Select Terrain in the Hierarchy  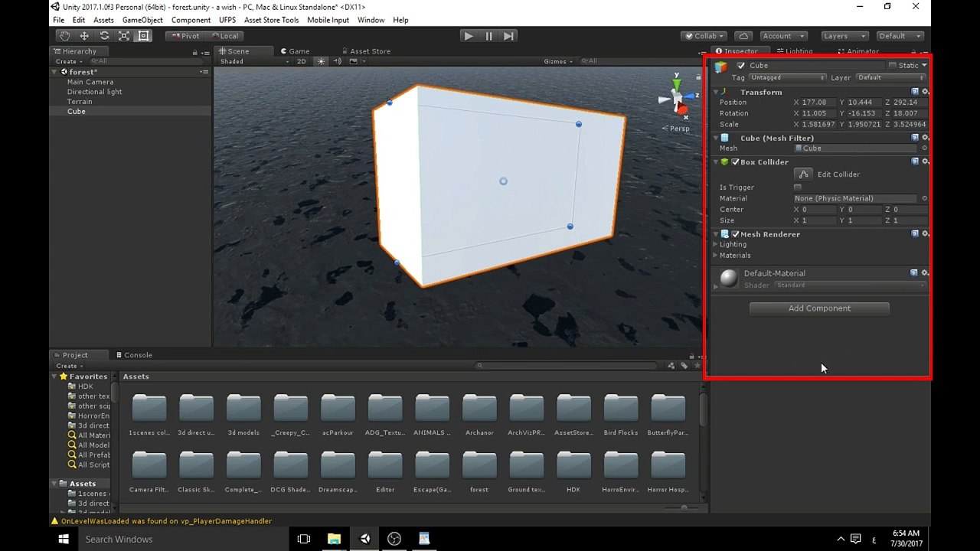80,102
